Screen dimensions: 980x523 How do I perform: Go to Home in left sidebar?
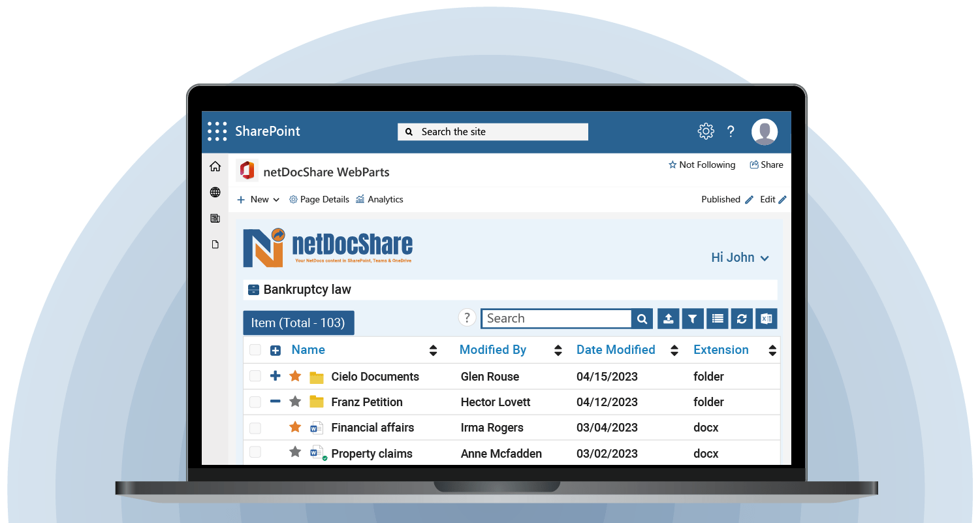(x=215, y=166)
